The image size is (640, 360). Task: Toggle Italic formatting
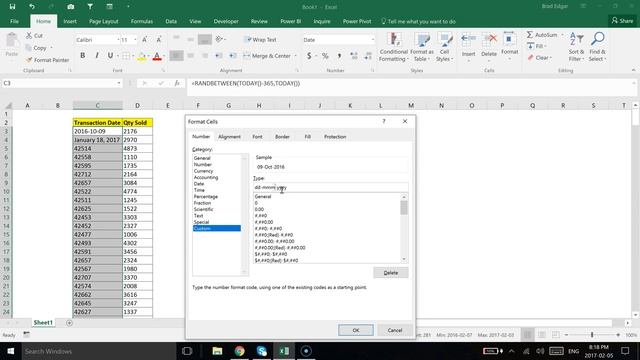(97, 56)
